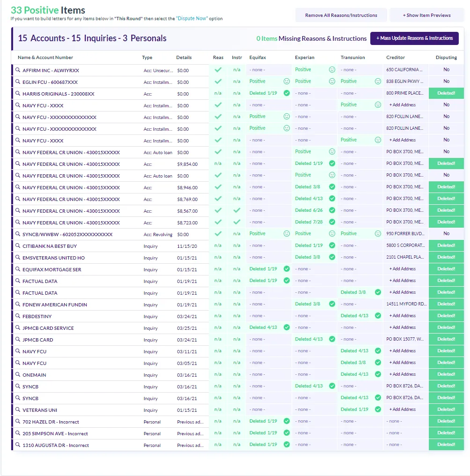Click the Experian column header
The image size is (470, 476).
(x=305, y=57)
